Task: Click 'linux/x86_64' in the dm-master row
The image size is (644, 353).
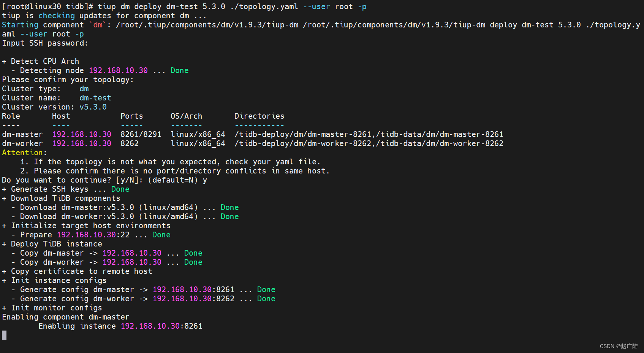Action: 198,134
